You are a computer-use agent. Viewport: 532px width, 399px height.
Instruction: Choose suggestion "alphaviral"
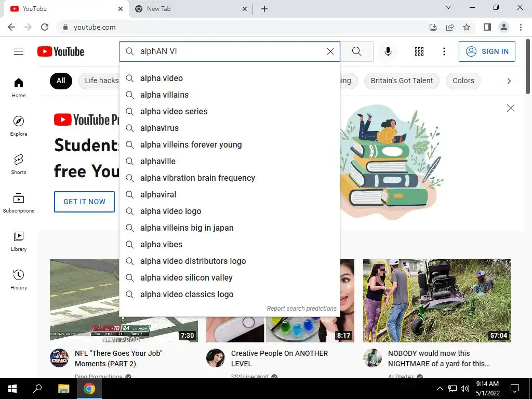point(230,194)
